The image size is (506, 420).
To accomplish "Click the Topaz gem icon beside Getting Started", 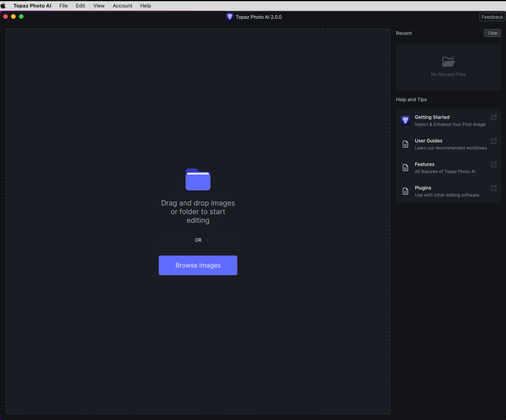I will click(x=405, y=120).
